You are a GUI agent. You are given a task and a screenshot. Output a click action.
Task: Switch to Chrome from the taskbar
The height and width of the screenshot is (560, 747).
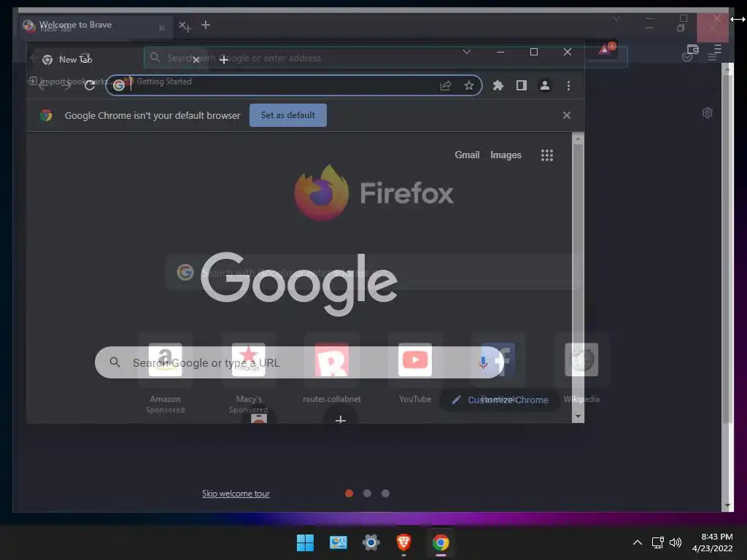[441, 542]
